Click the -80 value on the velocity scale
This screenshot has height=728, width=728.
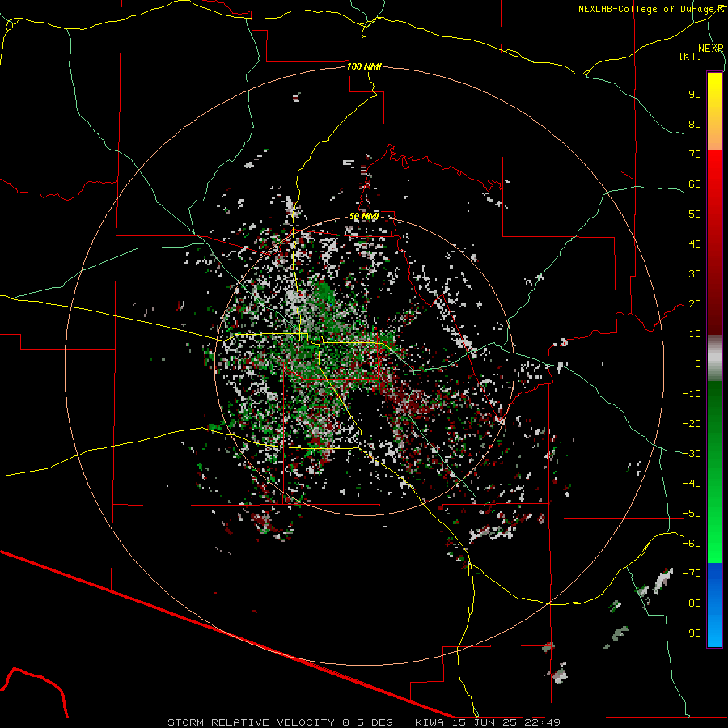[692, 603]
